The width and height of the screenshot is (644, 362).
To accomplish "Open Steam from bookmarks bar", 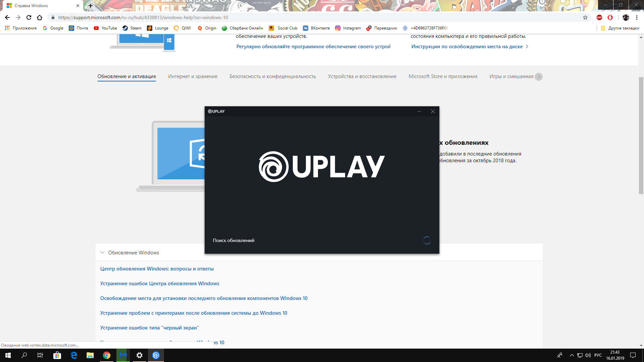I will [x=131, y=28].
